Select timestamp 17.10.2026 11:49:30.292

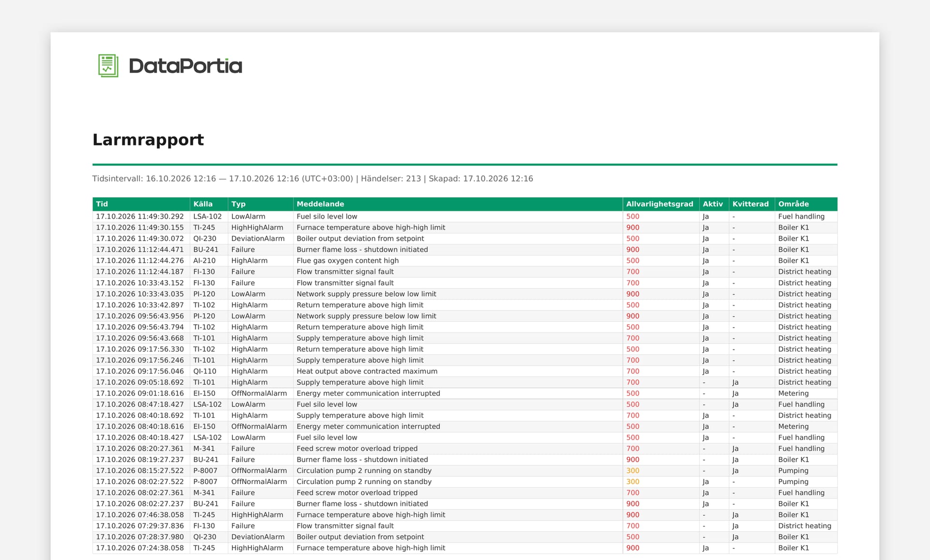click(140, 216)
